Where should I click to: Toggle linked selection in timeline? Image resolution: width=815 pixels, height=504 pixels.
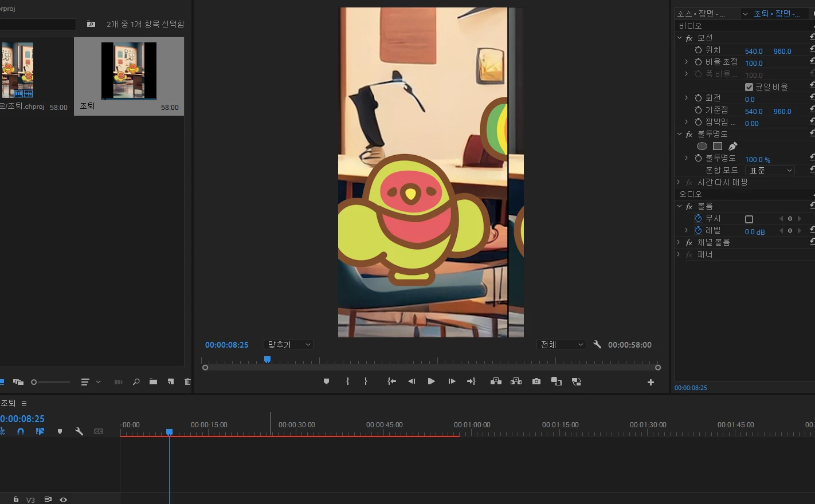click(40, 431)
